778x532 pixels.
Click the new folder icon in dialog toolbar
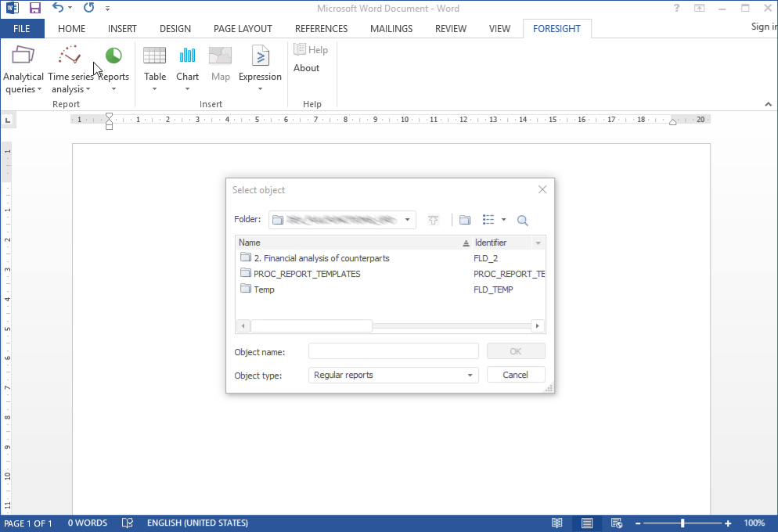pos(465,221)
